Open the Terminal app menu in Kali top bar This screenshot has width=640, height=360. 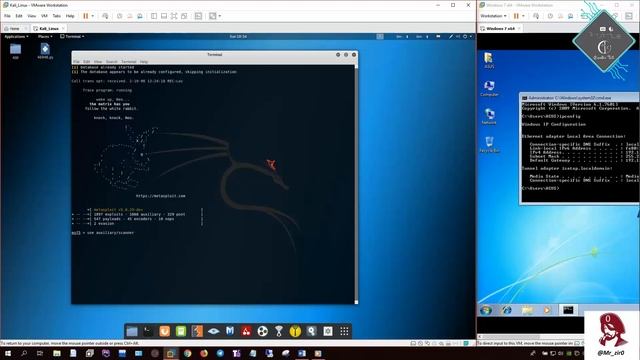72,36
